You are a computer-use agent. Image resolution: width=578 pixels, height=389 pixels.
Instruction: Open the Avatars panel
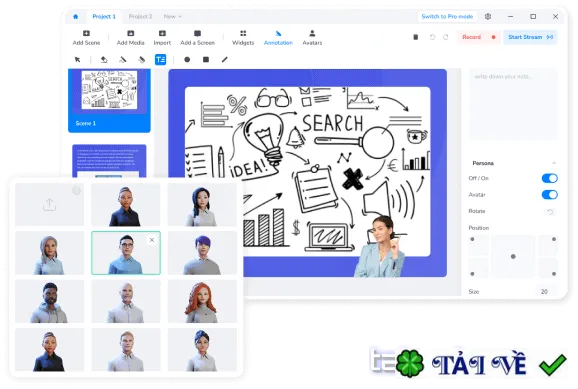click(x=312, y=38)
